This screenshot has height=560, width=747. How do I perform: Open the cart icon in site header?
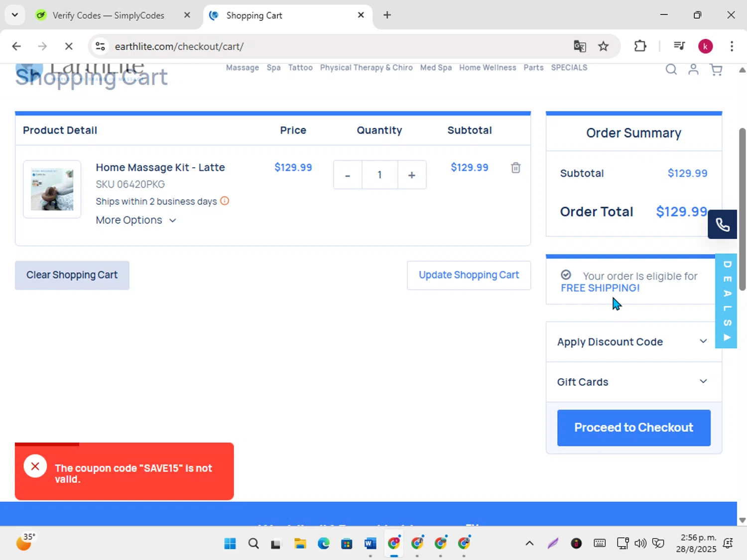coord(716,70)
